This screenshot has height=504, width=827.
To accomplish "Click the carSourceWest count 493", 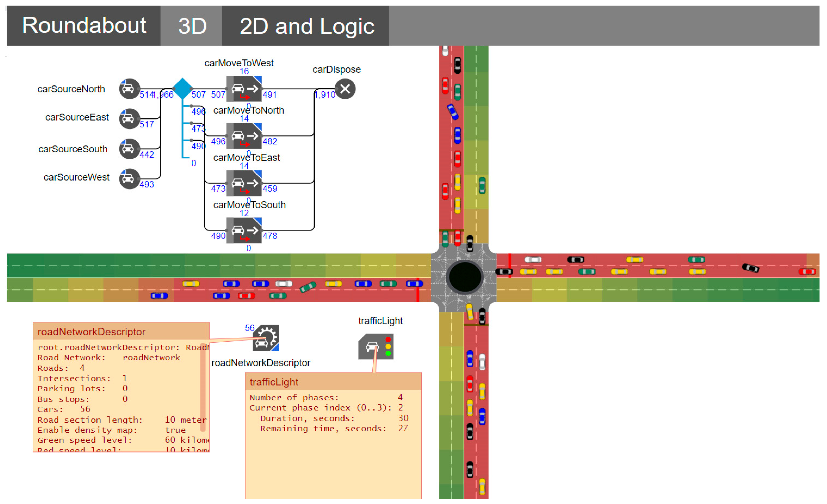I will (147, 184).
